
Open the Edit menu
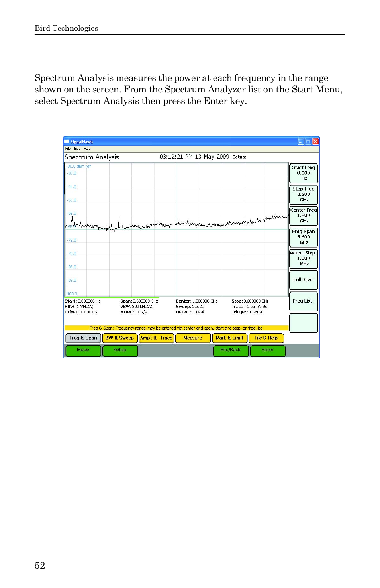[x=77, y=149]
